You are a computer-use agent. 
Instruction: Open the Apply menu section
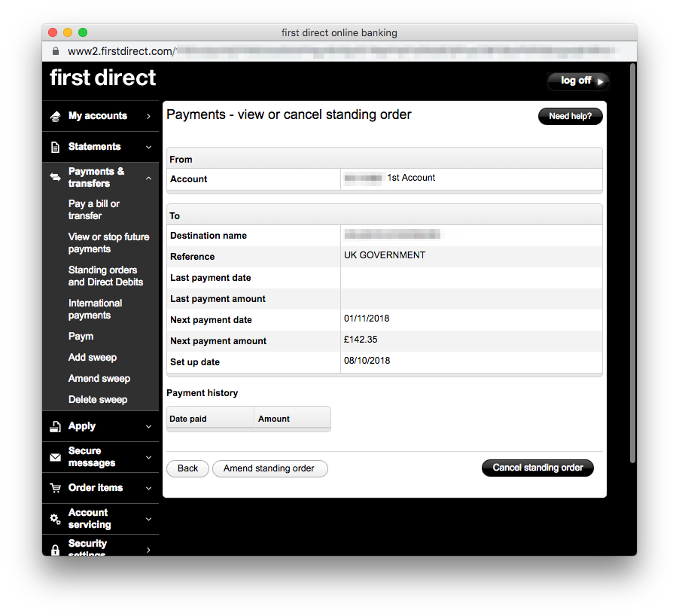click(x=100, y=426)
